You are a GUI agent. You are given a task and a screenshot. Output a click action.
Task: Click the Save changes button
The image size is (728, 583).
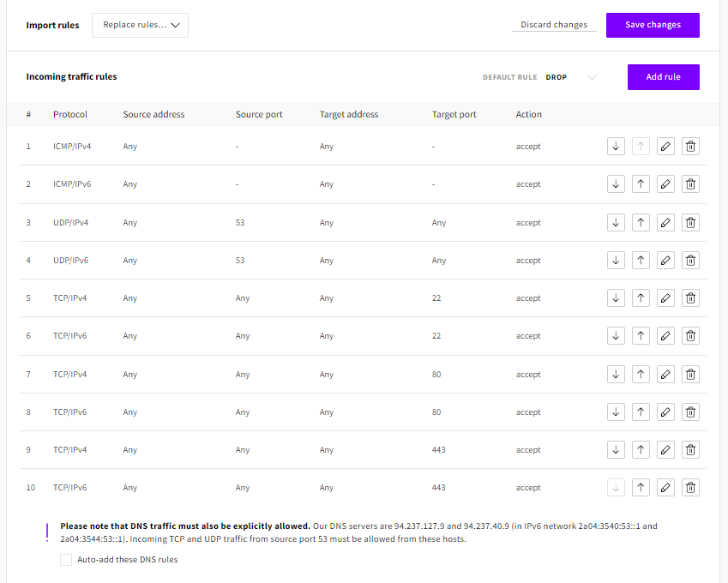653,25
